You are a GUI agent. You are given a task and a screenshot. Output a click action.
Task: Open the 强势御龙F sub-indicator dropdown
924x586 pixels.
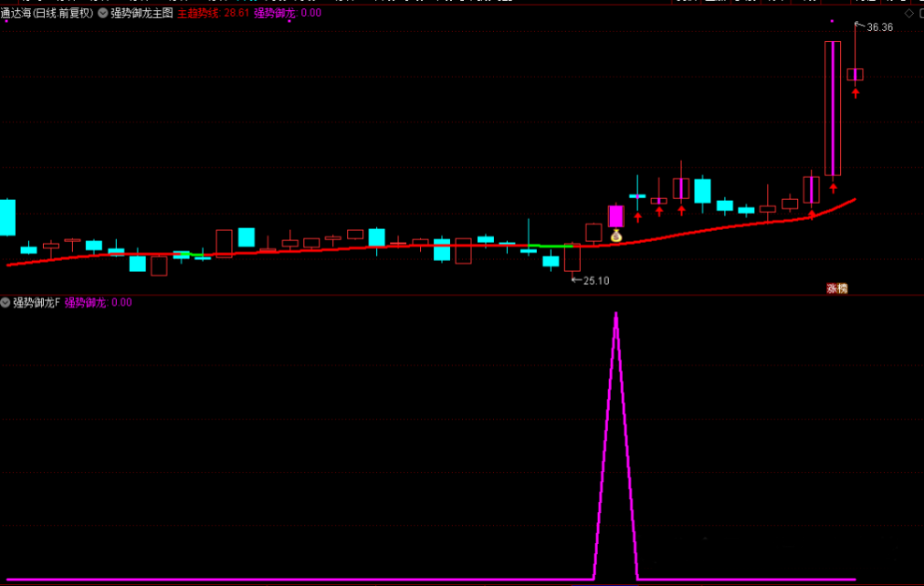[x=6, y=302]
